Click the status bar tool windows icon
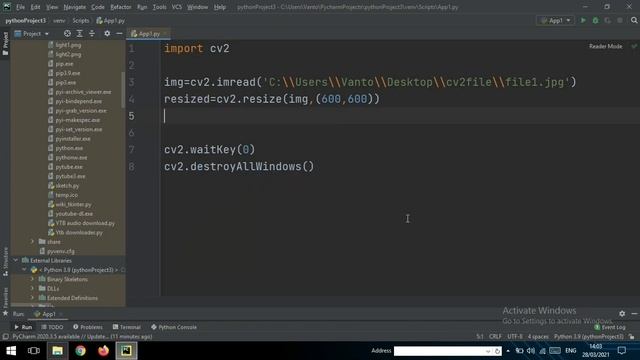 (5, 337)
